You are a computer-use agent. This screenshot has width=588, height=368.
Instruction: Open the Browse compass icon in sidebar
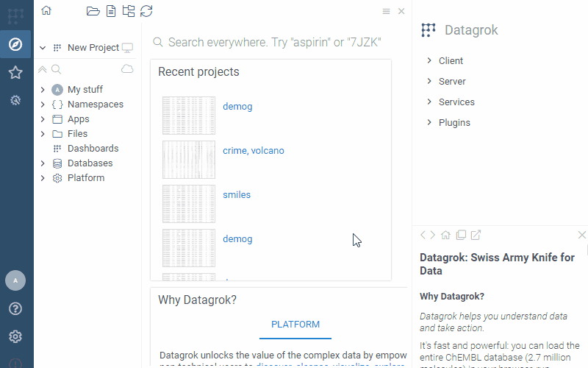point(15,45)
